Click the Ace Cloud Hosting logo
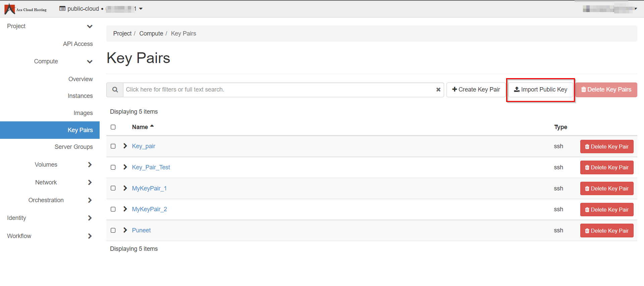Screen dimensions: 644x286 click(x=25, y=9)
